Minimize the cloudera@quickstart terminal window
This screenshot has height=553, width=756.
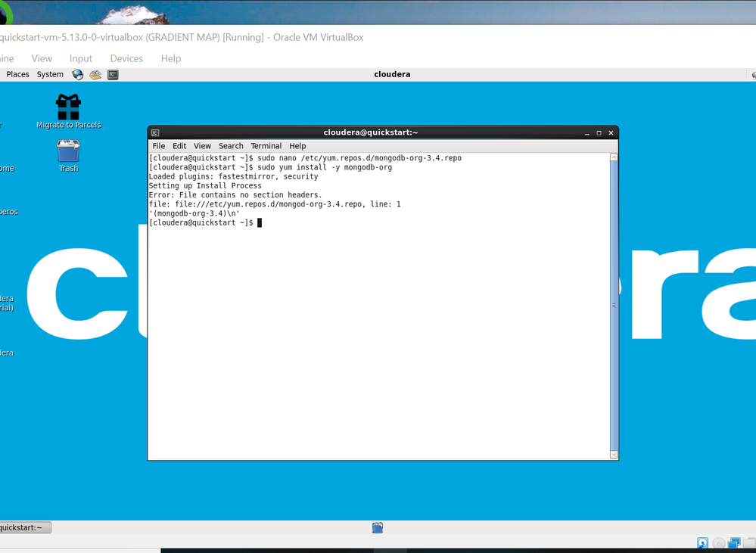point(586,133)
